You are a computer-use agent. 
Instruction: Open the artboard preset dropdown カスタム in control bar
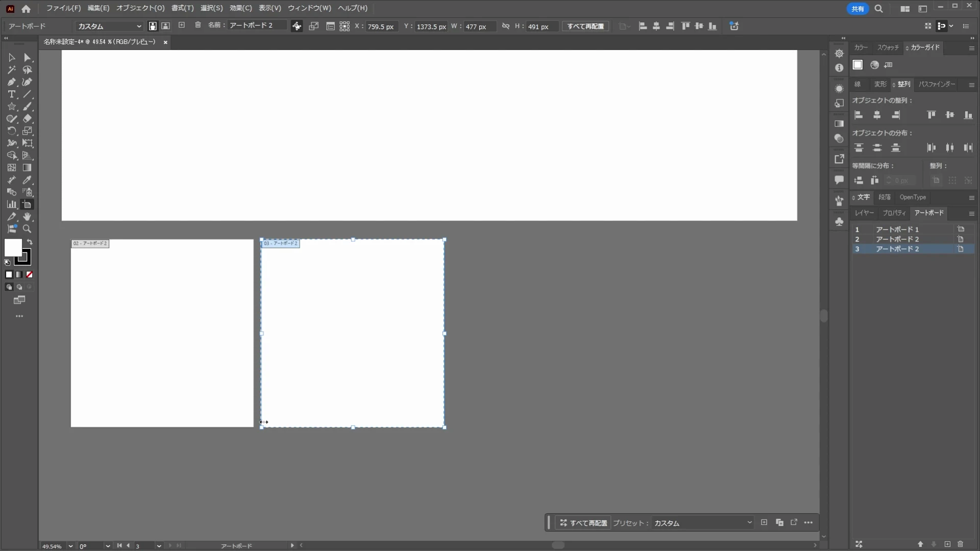[109, 26]
